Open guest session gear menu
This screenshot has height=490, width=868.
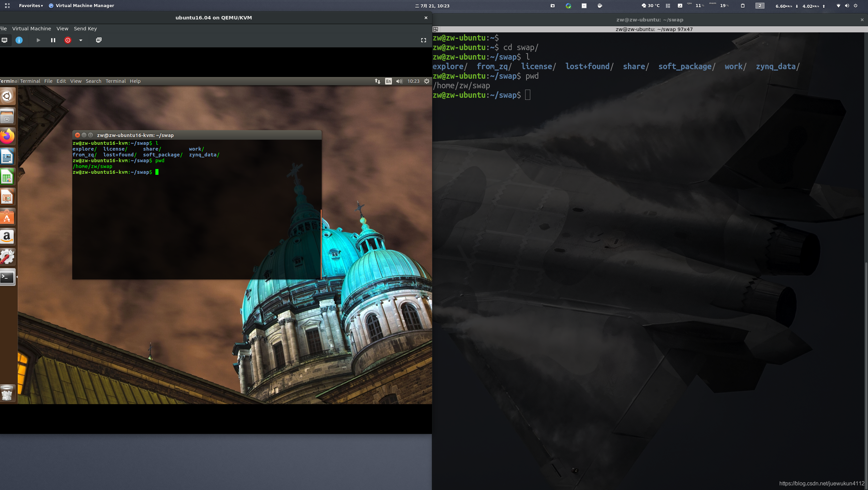click(x=427, y=81)
